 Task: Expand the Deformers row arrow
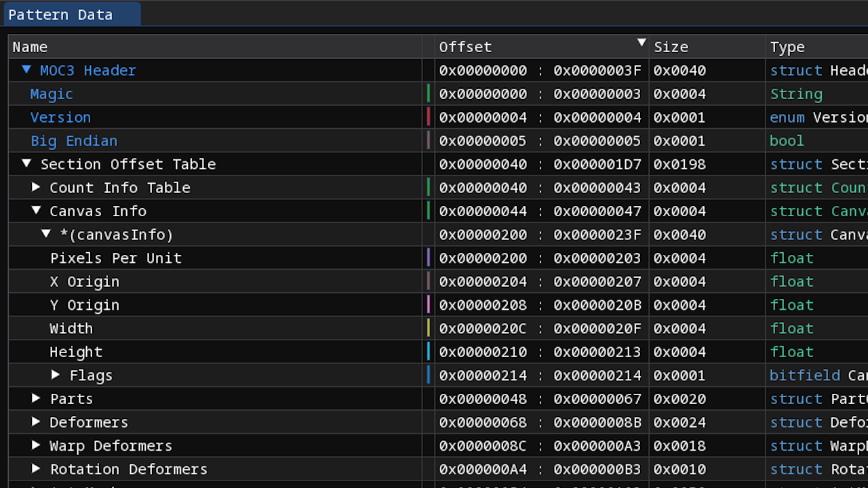36,422
